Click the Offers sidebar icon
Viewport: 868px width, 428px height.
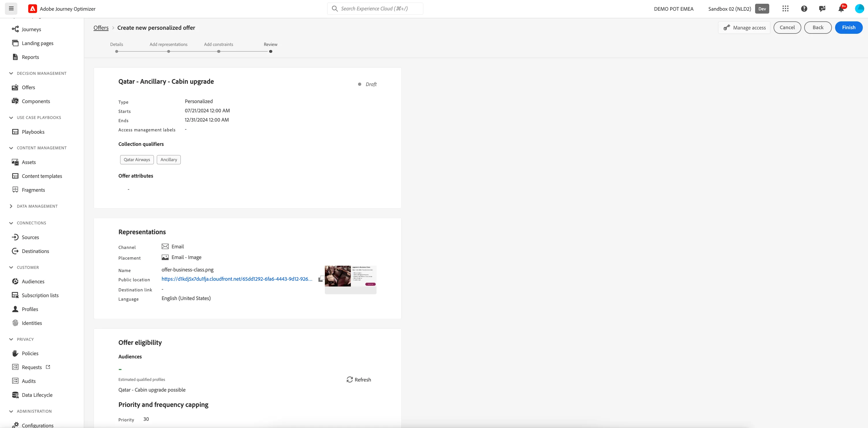[15, 87]
